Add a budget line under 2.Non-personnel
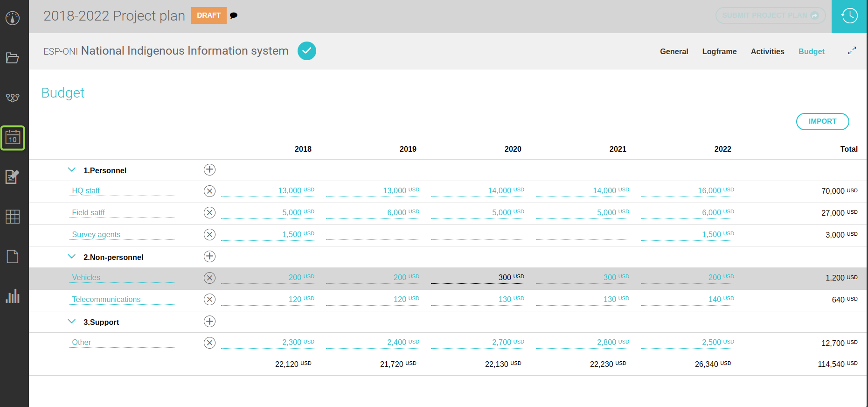The height and width of the screenshot is (407, 868). [x=210, y=257]
